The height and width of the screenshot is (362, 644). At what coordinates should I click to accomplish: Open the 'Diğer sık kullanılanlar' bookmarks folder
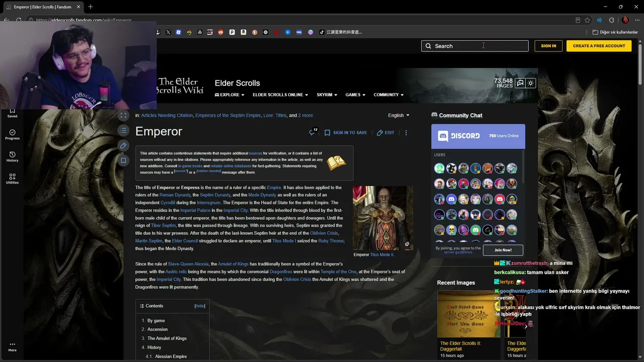(615, 32)
